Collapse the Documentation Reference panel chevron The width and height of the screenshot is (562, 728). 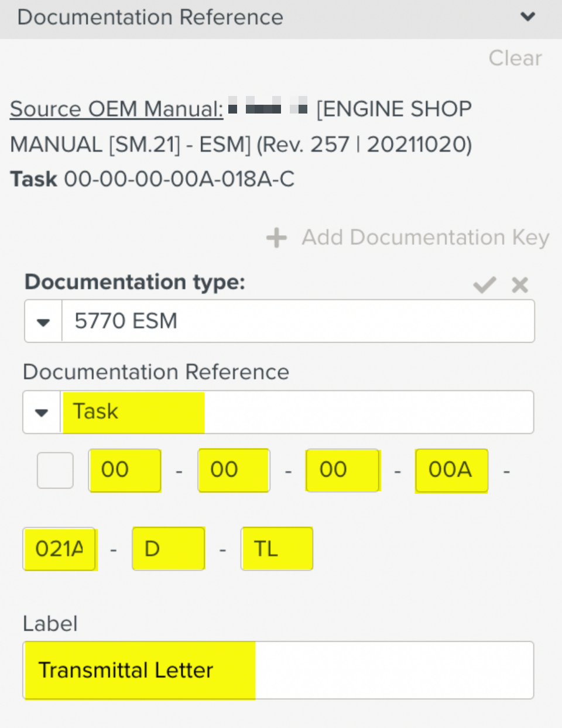click(528, 17)
